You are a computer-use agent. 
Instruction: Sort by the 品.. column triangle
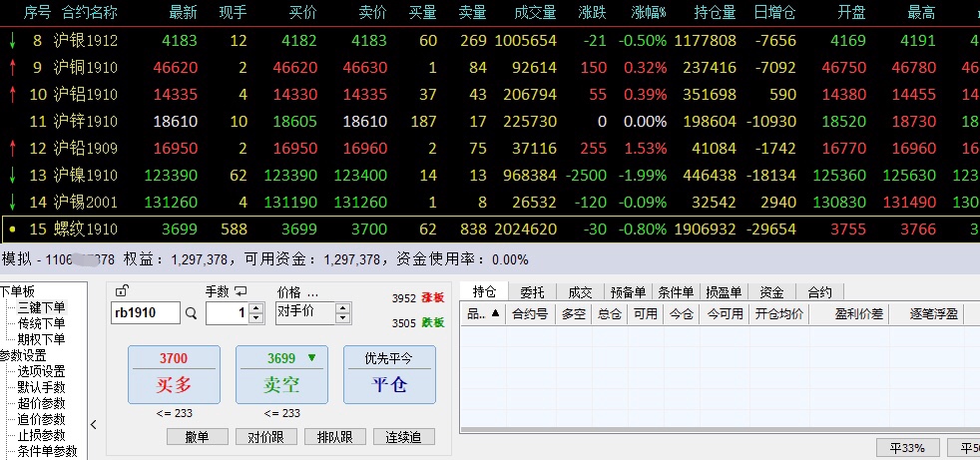coord(496,313)
